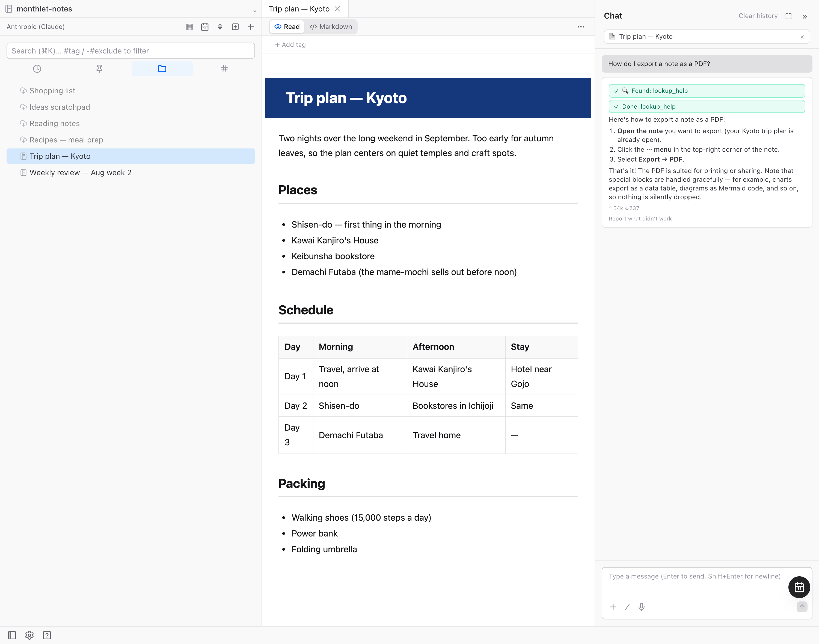
Task: Click the Hotel near Gojo table cell
Action: (541, 376)
